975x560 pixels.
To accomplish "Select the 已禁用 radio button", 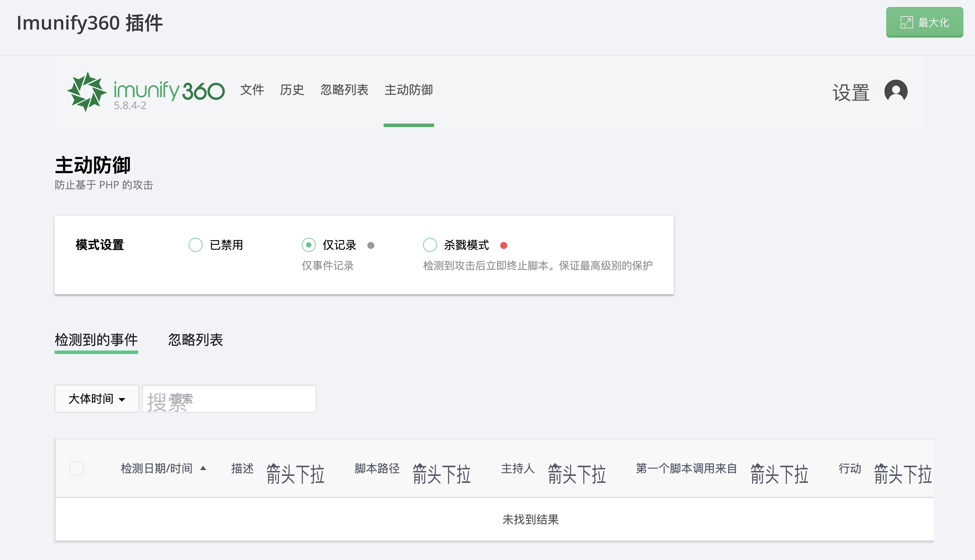I will tap(195, 245).
